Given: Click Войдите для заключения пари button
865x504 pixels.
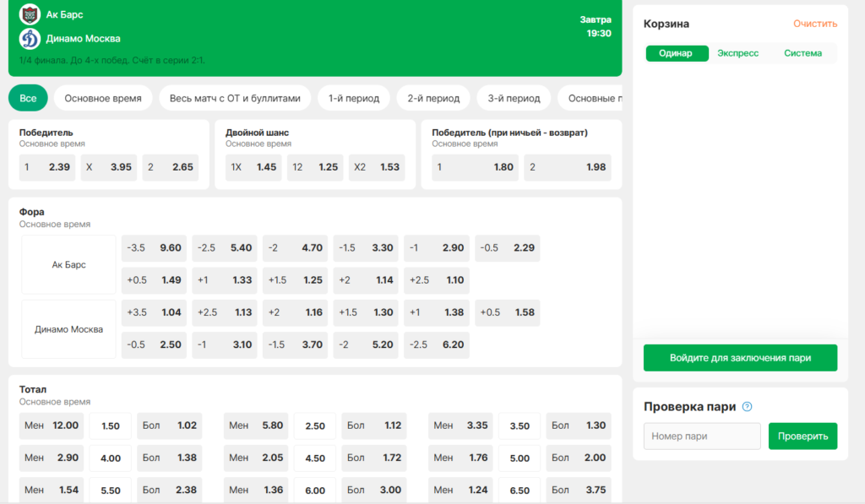Looking at the screenshot, I should click(740, 358).
